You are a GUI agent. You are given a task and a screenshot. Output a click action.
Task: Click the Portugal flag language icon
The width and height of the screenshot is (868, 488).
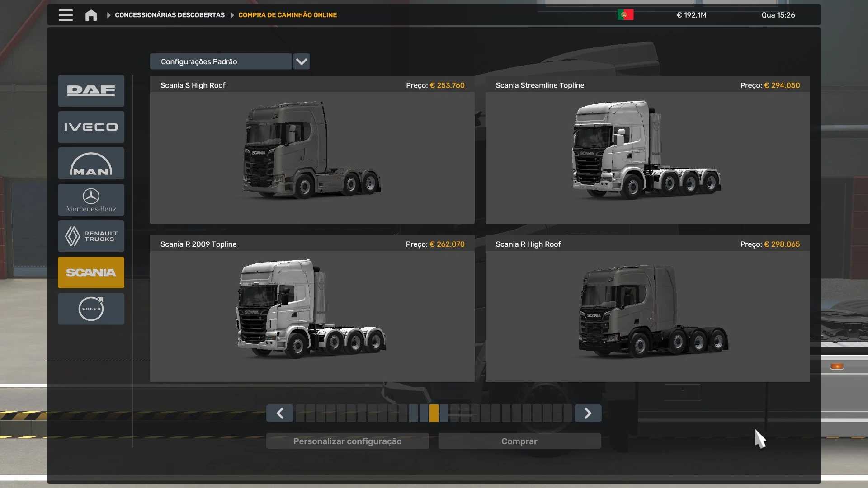coord(625,15)
